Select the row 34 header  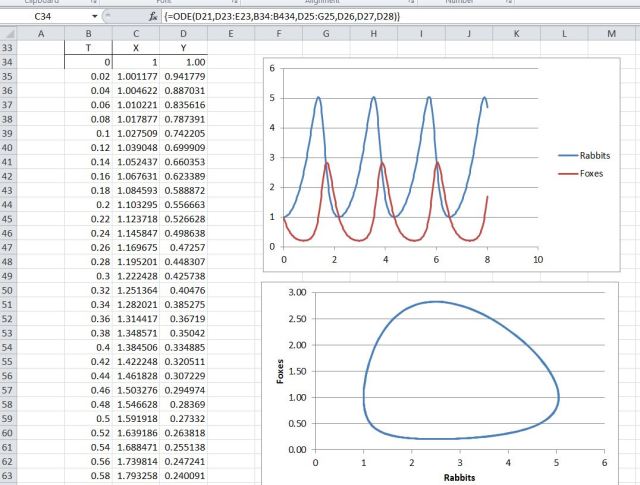pos(10,61)
